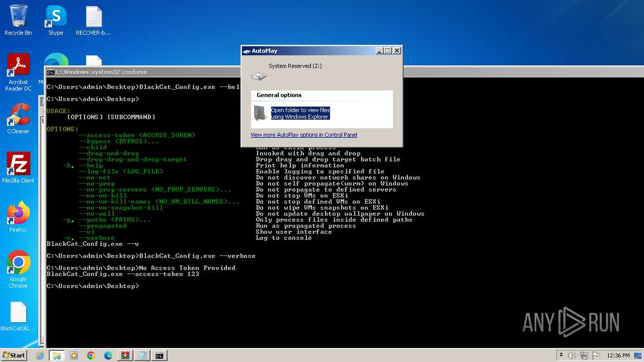Open View more AutoPlay options in Control Panel
Screen dimensions: 644x362
(304, 135)
